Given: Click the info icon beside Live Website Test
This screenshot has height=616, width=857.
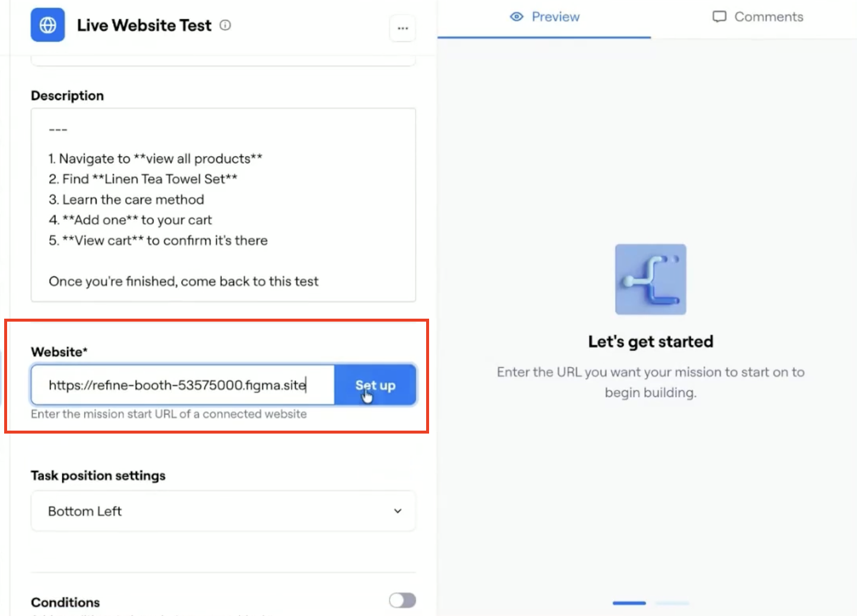Looking at the screenshot, I should 225,25.
